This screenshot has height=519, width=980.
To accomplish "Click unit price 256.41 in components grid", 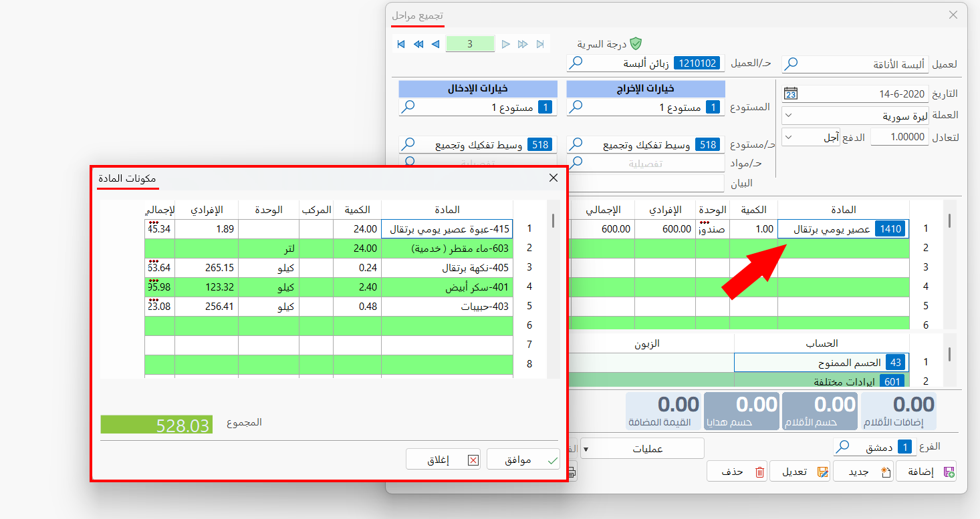I will pos(207,307).
